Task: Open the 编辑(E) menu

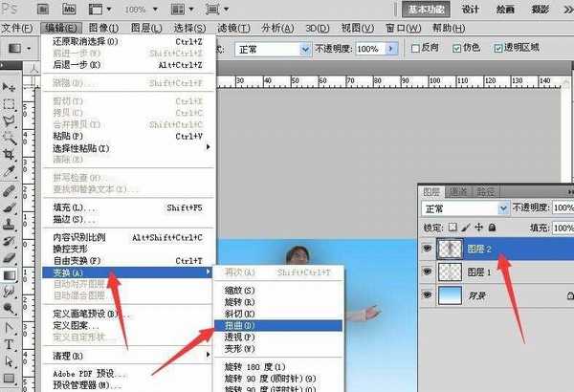Action: [x=61, y=28]
